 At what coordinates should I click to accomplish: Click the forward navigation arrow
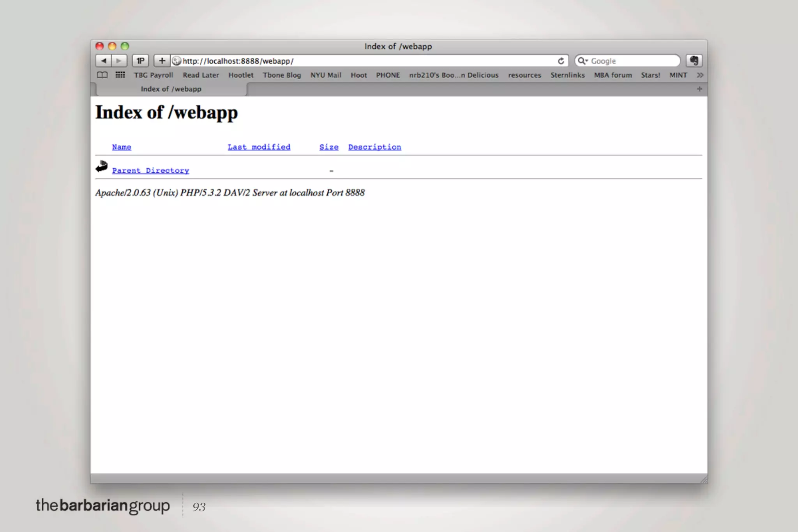[x=119, y=61]
